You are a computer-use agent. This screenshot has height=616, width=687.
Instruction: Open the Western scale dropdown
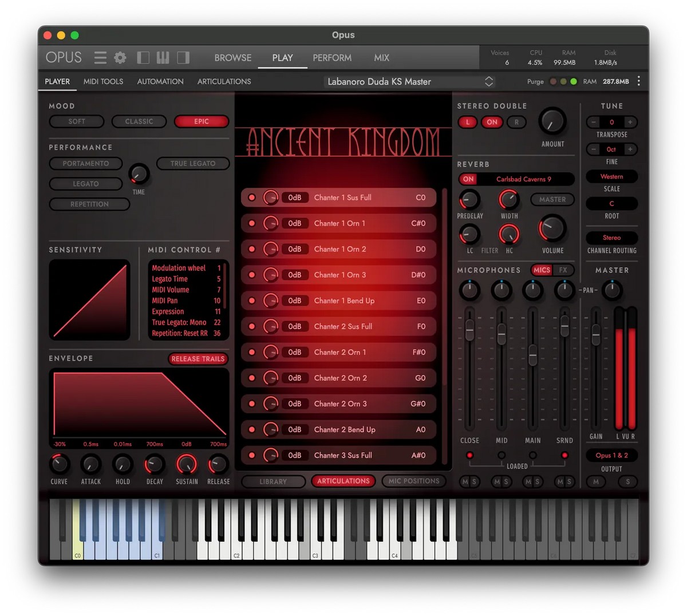pos(611,177)
